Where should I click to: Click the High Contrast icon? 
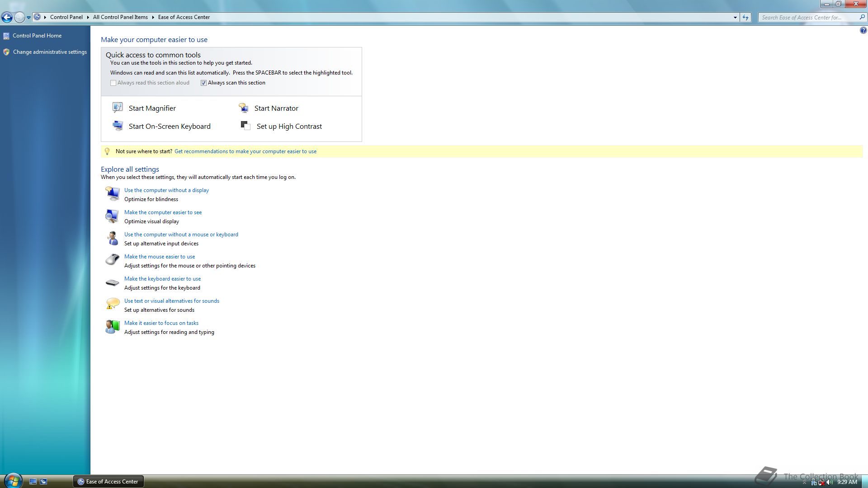(245, 126)
